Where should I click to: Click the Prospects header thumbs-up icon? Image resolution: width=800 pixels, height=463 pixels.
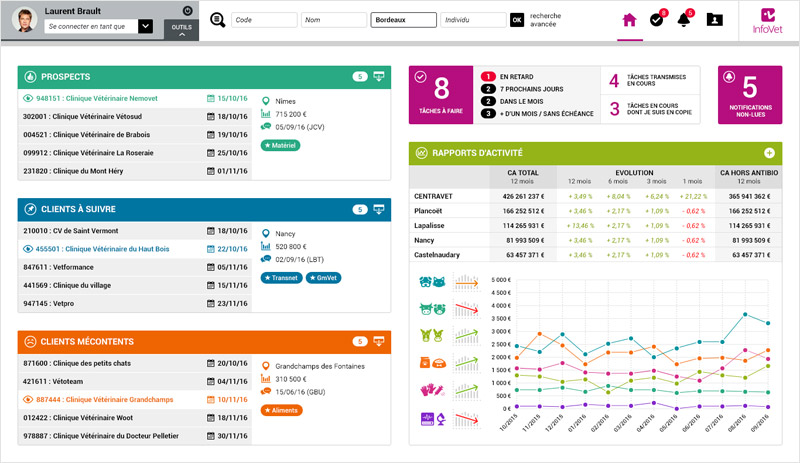[30, 77]
